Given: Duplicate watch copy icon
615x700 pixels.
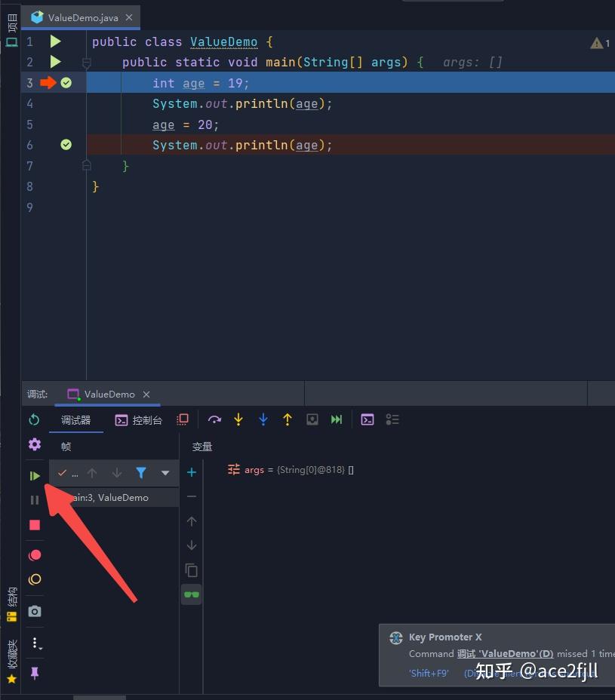Looking at the screenshot, I should pyautogui.click(x=192, y=570).
